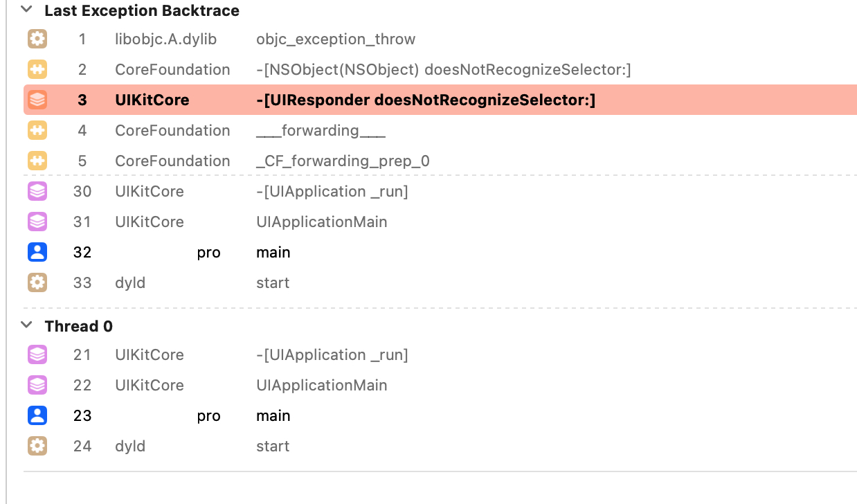Click the CoreFoundation icon on frame 2
This screenshot has height=504, width=857.
37,70
